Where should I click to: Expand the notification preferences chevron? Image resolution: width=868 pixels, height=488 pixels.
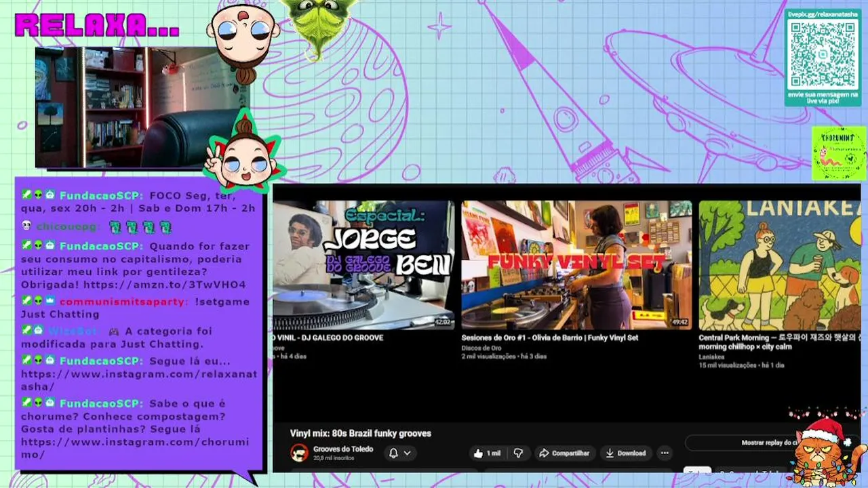coord(408,453)
